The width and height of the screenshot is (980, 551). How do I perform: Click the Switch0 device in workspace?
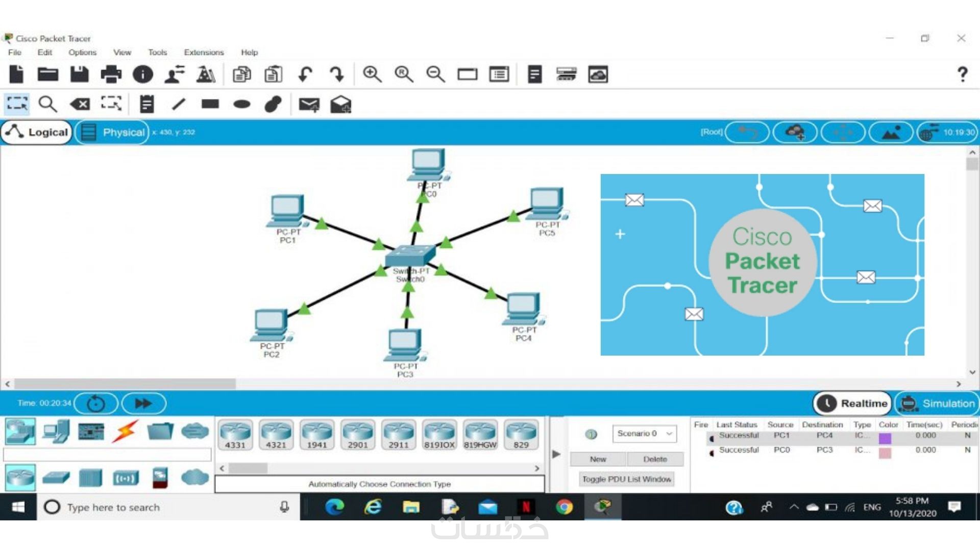410,256
